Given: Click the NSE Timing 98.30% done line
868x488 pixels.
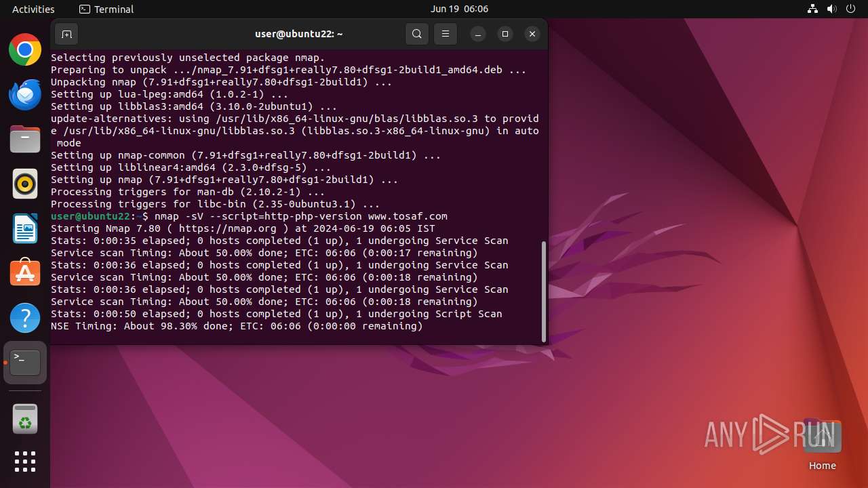Looking at the screenshot, I should (237, 326).
